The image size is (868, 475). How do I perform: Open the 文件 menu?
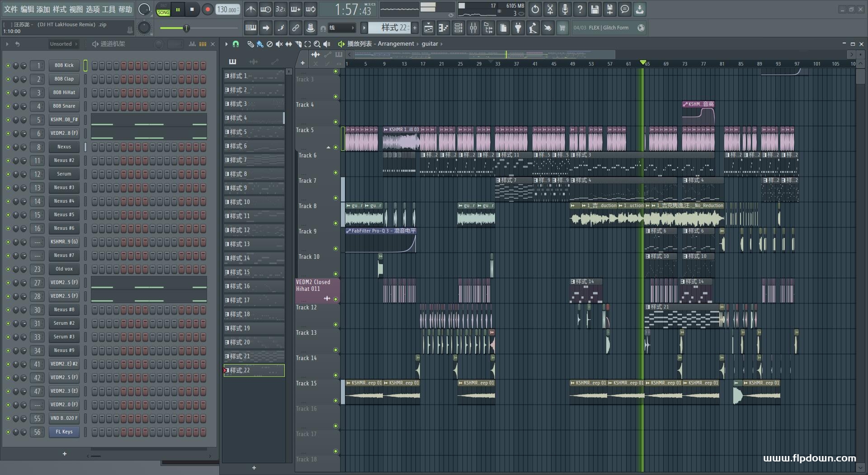pos(11,9)
